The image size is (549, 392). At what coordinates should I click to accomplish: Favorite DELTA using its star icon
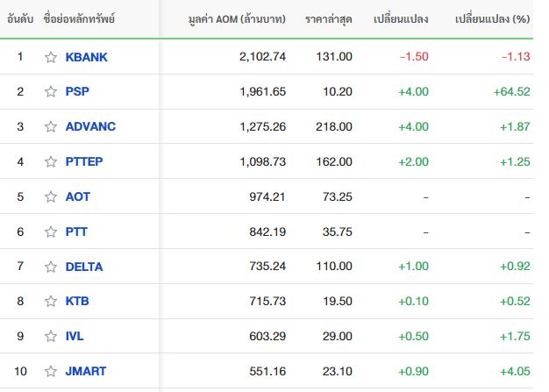51,267
